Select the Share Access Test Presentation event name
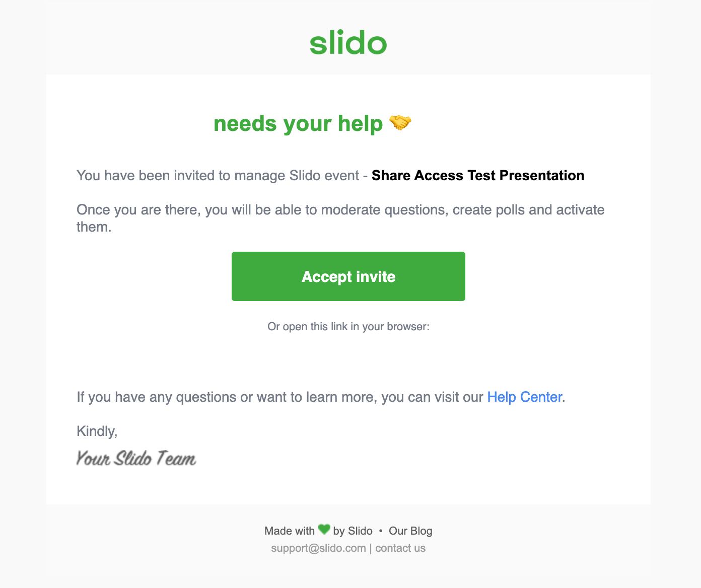 (478, 176)
